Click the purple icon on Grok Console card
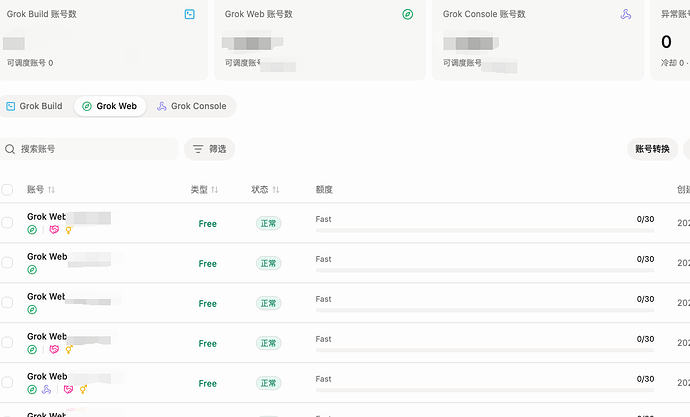 [x=626, y=14]
